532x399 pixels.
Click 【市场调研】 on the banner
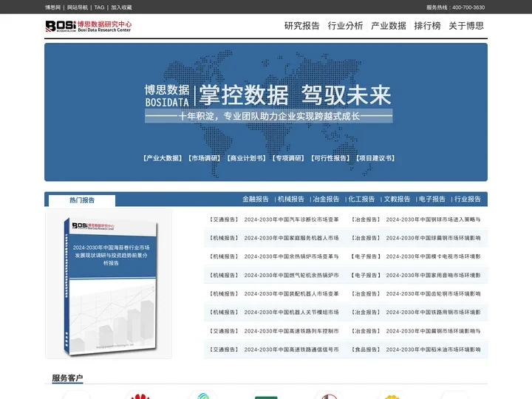pos(204,158)
